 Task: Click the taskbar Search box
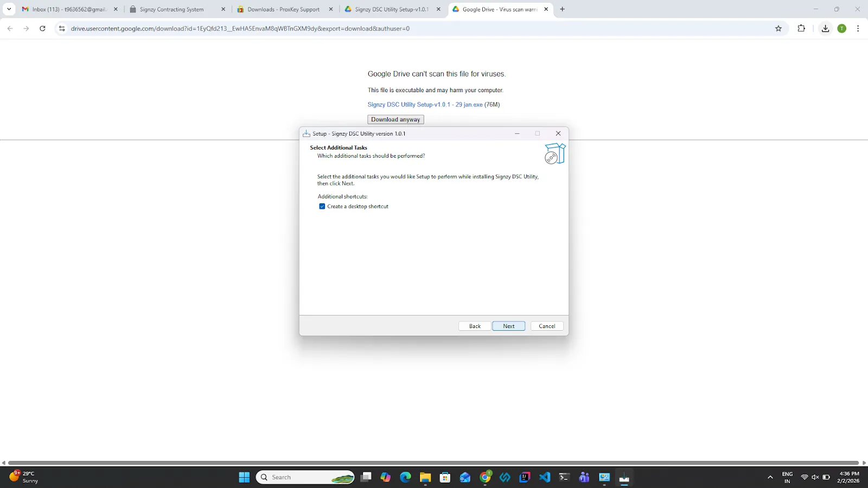click(305, 477)
